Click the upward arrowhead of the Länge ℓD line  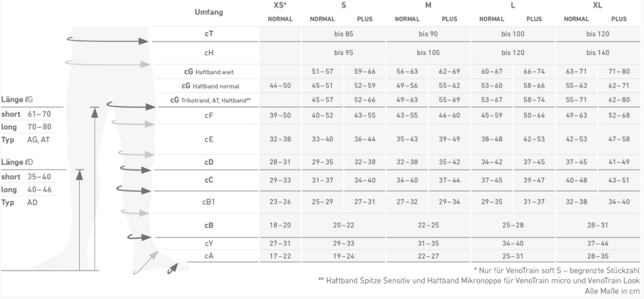(x=80, y=174)
